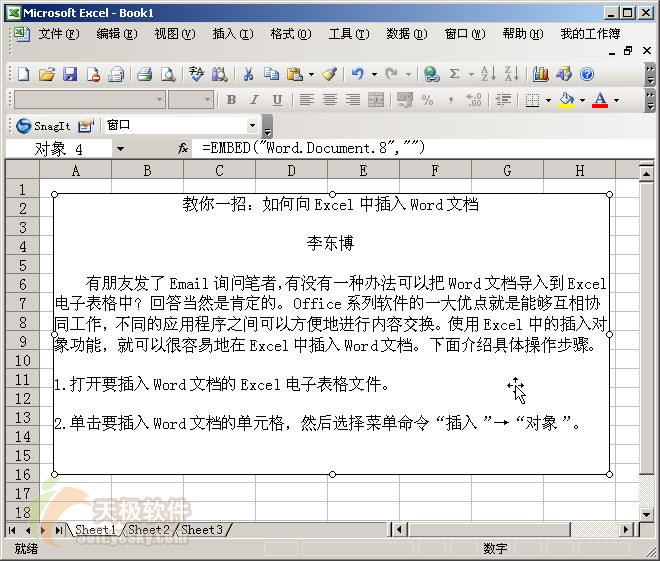The image size is (660, 561).
Task: Click the horizontal scrollbar right arrow
Action: pyautogui.click(x=626, y=529)
